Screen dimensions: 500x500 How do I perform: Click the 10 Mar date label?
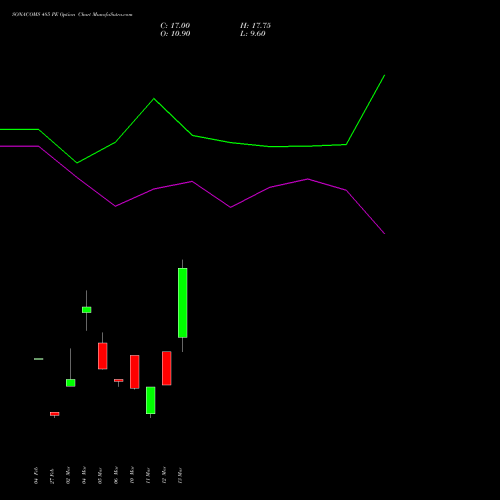pyautogui.click(x=132, y=475)
